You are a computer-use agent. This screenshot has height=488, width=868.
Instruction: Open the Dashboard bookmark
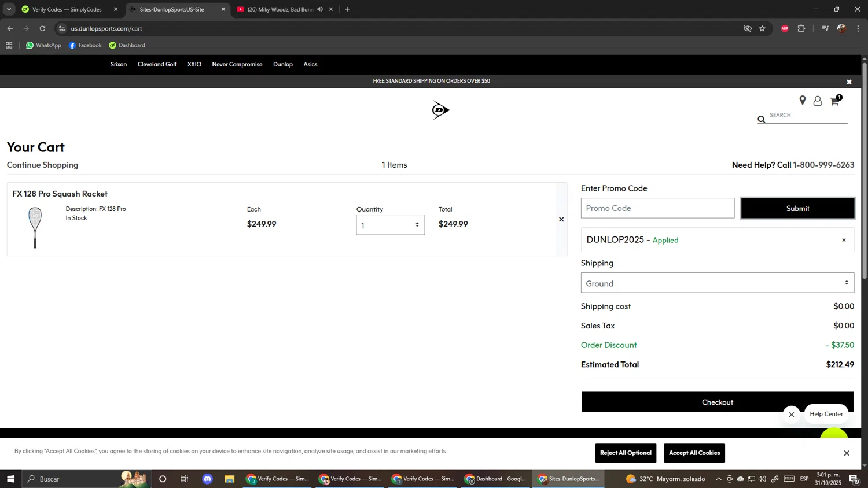pyautogui.click(x=127, y=45)
